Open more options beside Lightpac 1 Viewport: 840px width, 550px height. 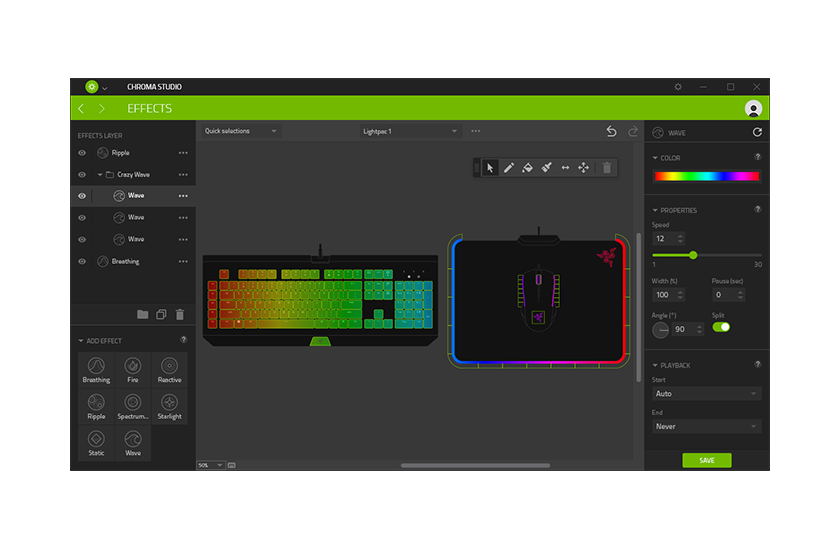pos(476,131)
